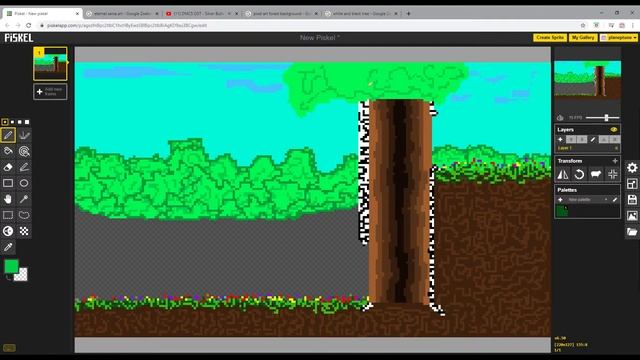This screenshot has height=360, width=640.
Task: Select the Rectangle selection tool
Action: 8,215
